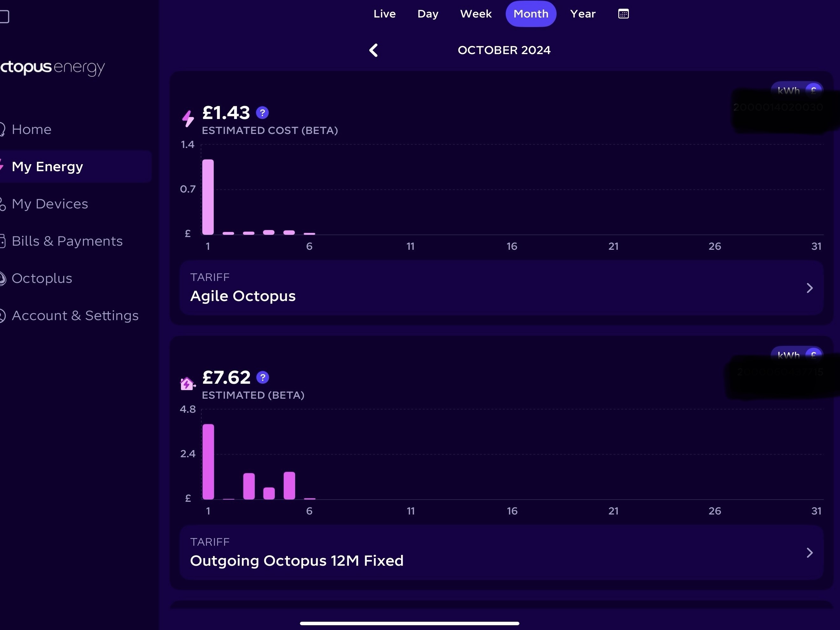Open chevron on Agile Octopus card
Image resolution: width=840 pixels, height=630 pixels.
(x=809, y=288)
